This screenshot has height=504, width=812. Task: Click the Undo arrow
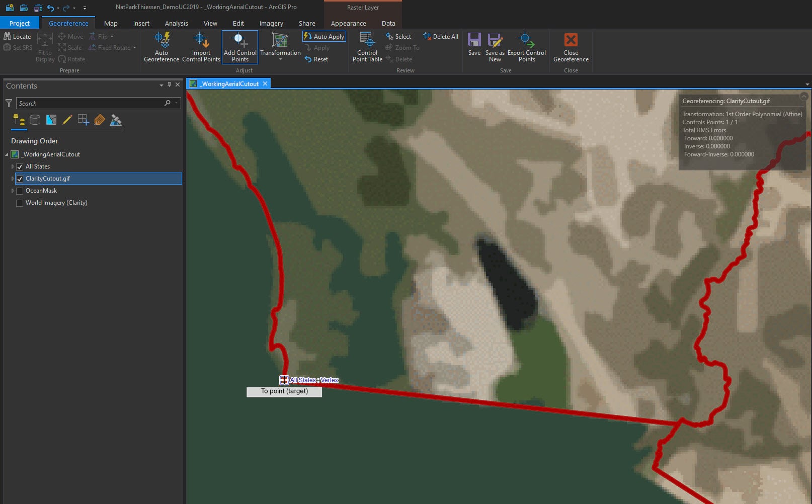click(50, 8)
